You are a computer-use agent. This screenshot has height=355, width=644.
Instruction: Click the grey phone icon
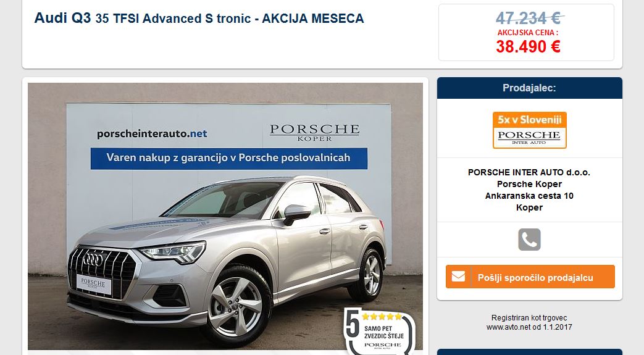click(x=529, y=240)
